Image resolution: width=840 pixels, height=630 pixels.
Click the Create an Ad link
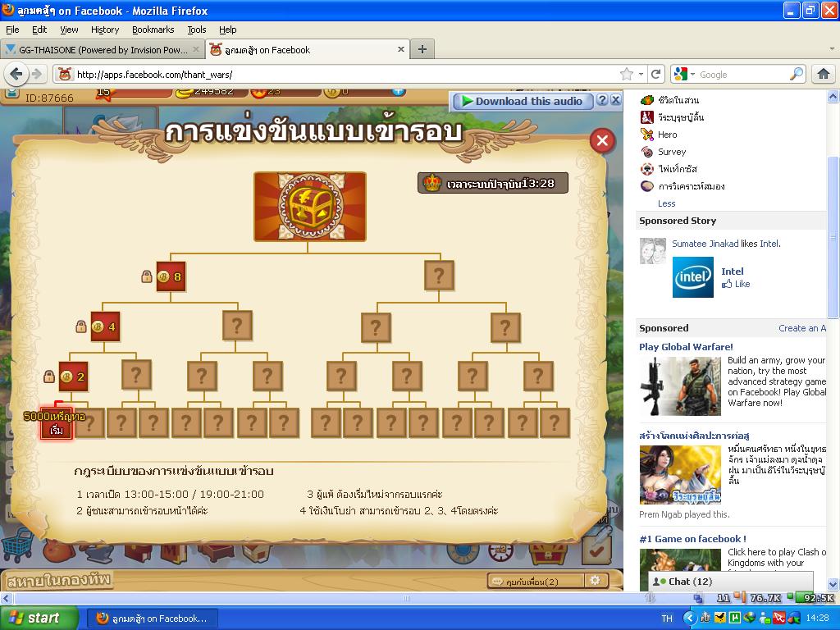click(x=802, y=328)
